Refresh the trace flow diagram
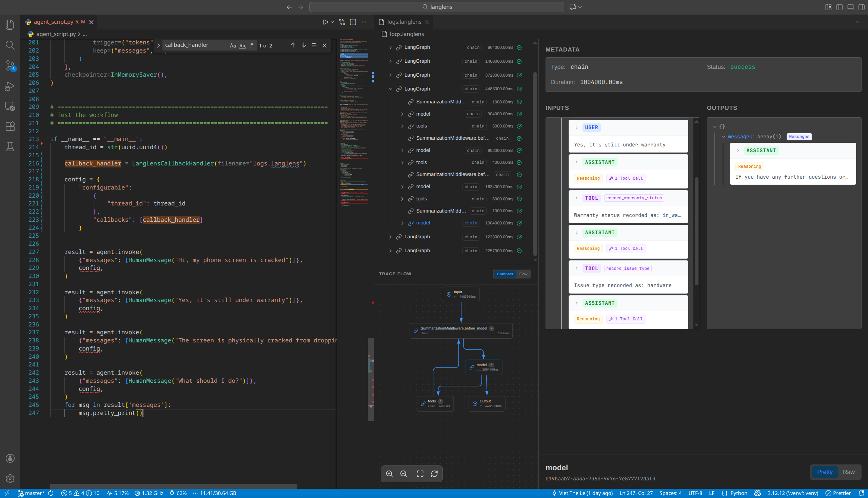The width and height of the screenshot is (868, 498). pos(435,474)
